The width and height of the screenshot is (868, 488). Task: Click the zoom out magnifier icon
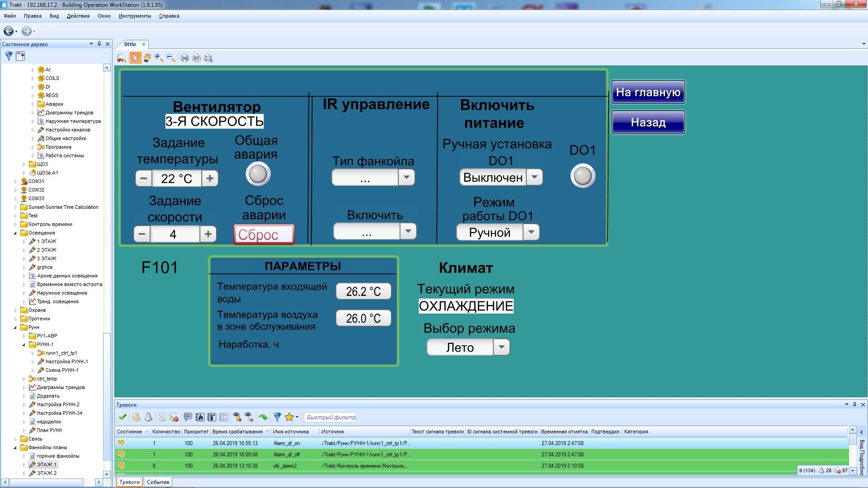(x=170, y=58)
